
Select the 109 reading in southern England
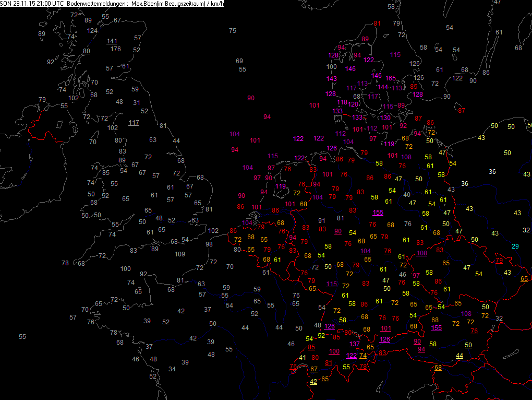coord(180,254)
